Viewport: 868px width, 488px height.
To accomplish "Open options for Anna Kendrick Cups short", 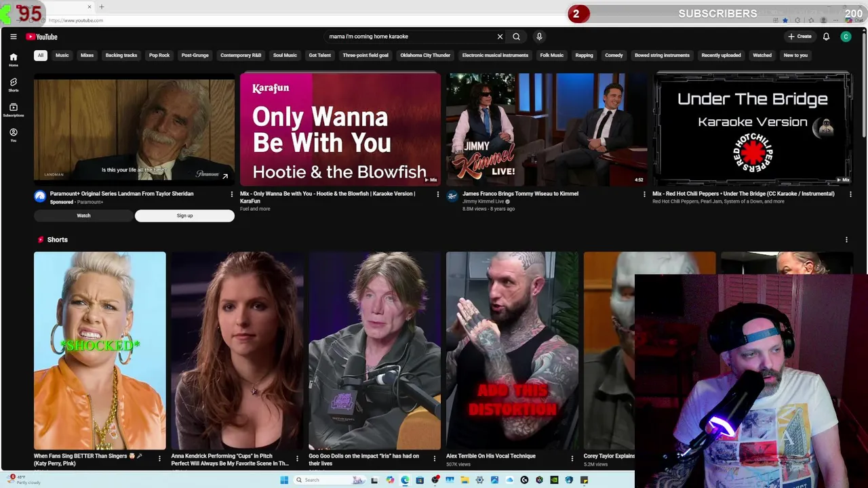I will pos(297,459).
